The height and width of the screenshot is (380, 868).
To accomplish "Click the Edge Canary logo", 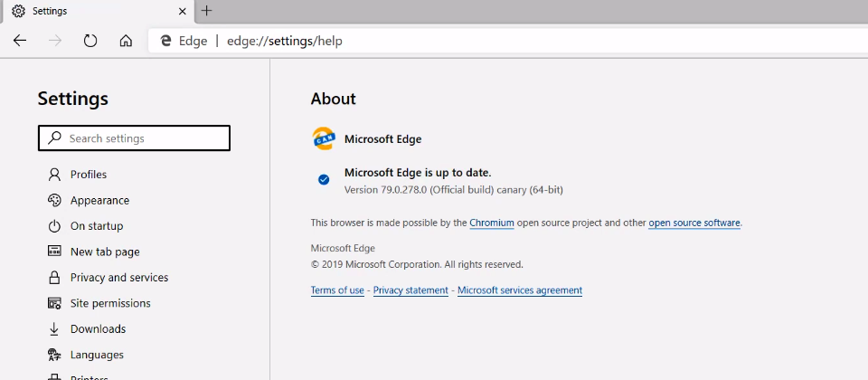I will (x=324, y=138).
